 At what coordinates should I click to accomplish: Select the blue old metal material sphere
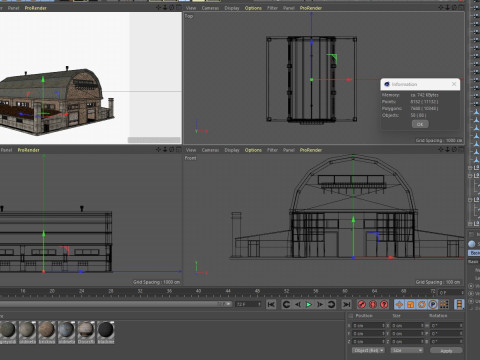[x=66, y=330]
